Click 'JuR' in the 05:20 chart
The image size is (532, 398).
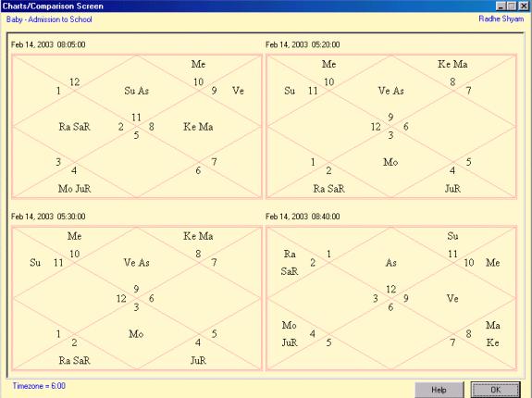point(452,189)
